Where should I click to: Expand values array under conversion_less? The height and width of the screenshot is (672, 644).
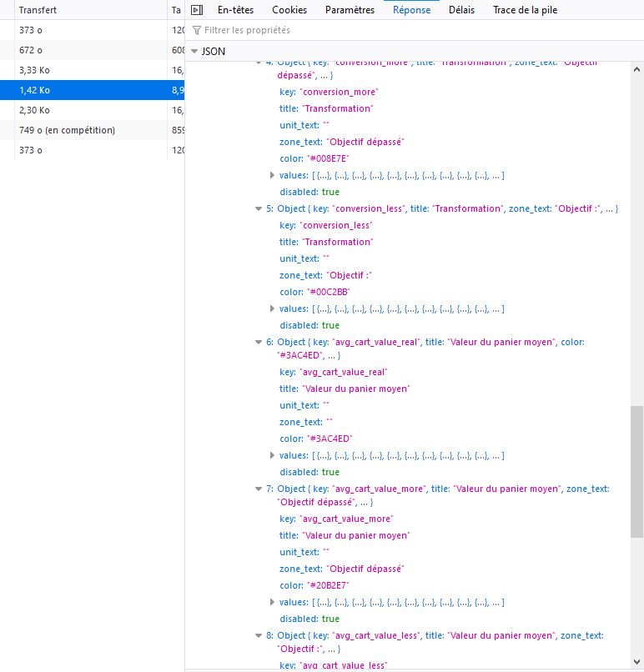click(272, 308)
